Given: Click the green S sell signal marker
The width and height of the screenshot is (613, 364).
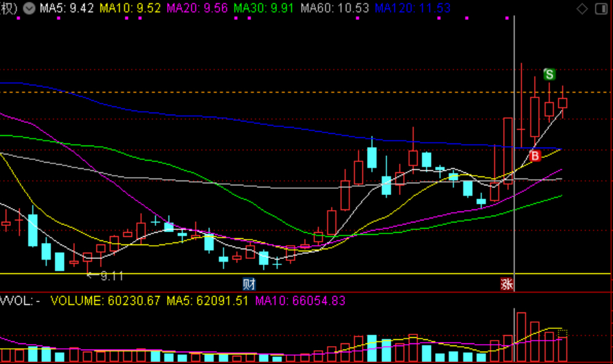Looking at the screenshot, I should (549, 74).
